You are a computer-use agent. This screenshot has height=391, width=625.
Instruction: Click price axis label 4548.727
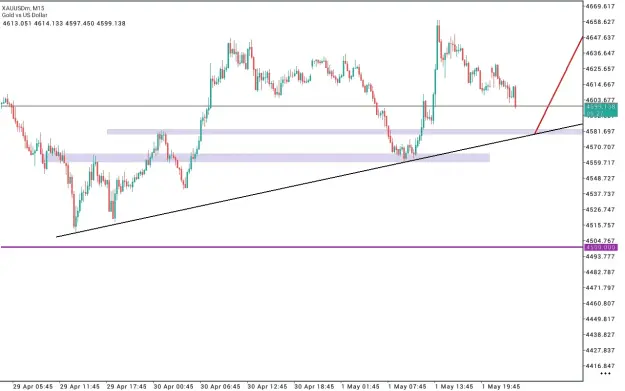(601, 178)
